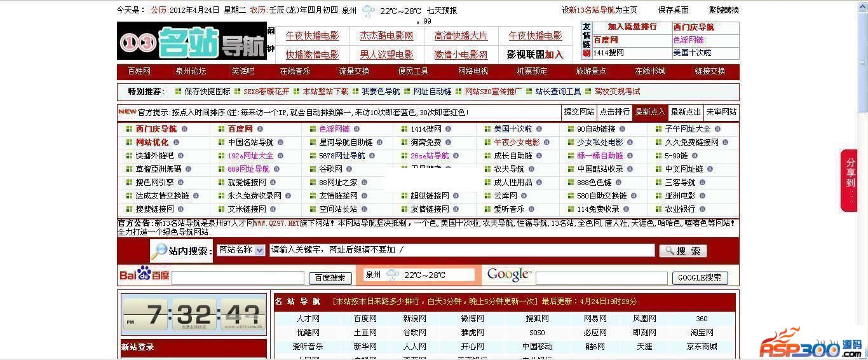Click the 站长查询工具 link
Screen dimensions: 868x360
tap(558, 92)
